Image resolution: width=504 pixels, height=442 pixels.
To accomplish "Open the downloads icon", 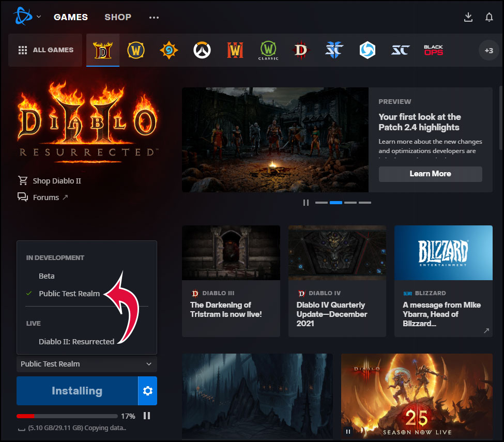I will [468, 17].
